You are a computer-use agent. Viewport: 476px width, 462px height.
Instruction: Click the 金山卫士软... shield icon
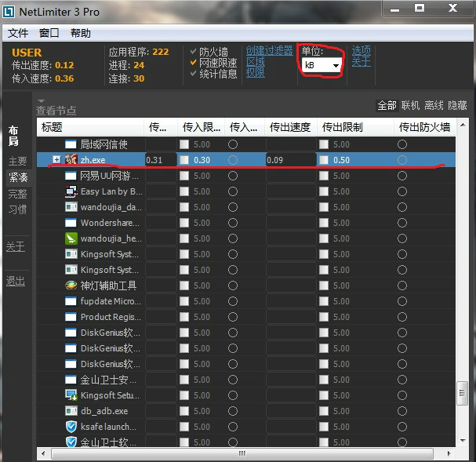(71, 442)
